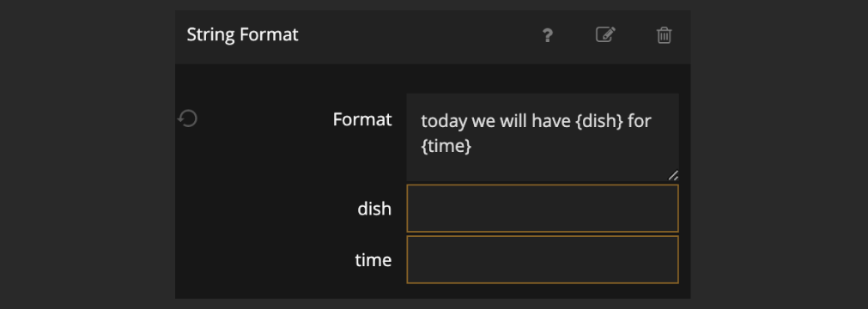Click the time label
Image resolution: width=868 pixels, height=309 pixels.
[373, 260]
